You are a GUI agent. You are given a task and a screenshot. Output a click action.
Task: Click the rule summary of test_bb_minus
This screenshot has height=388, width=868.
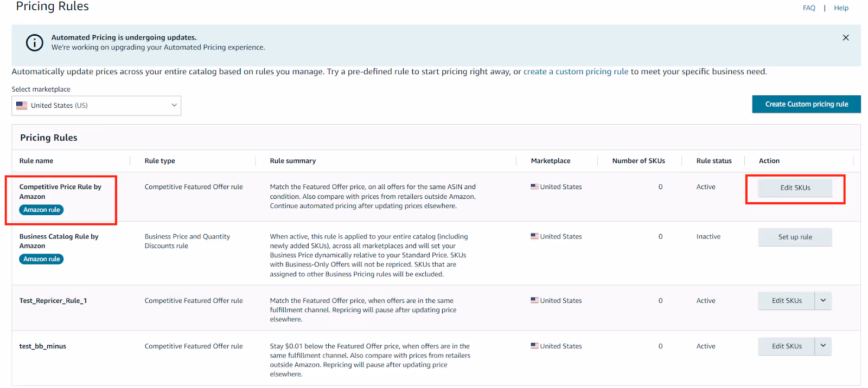tap(370, 360)
